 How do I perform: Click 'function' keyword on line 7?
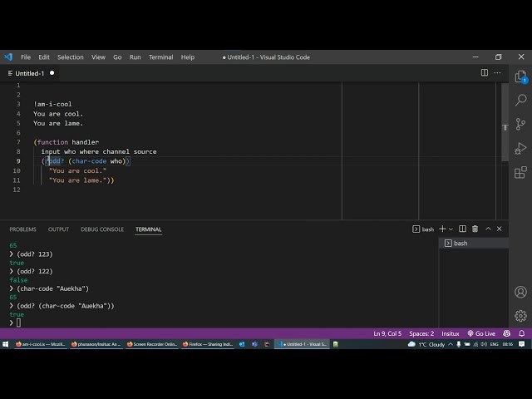pyautogui.click(x=52, y=142)
